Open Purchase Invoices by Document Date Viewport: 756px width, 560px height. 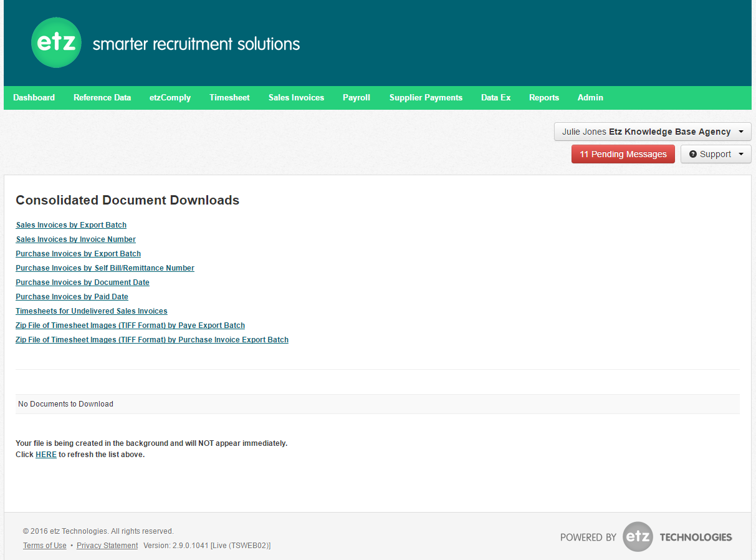(82, 282)
